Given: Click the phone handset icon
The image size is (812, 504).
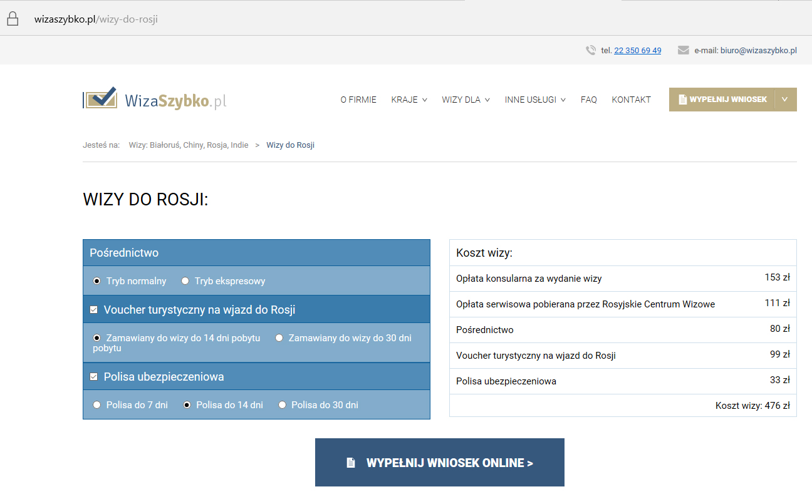Looking at the screenshot, I should [x=590, y=51].
